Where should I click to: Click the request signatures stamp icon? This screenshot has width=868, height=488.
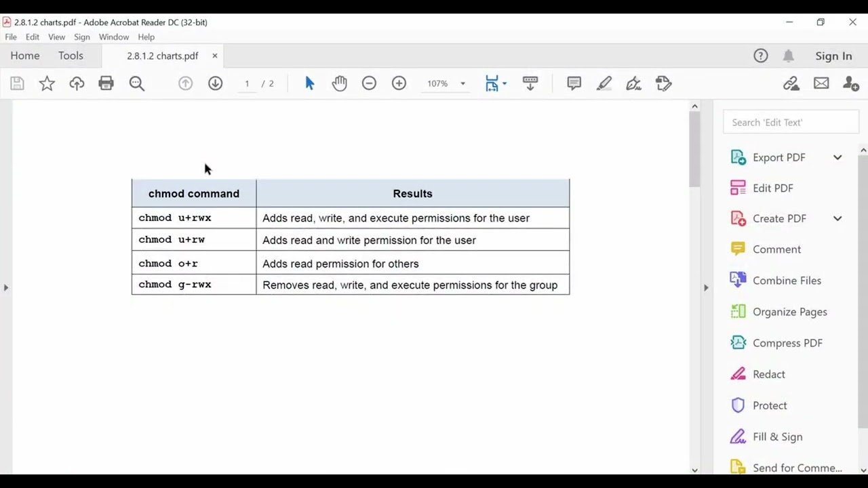[663, 83]
